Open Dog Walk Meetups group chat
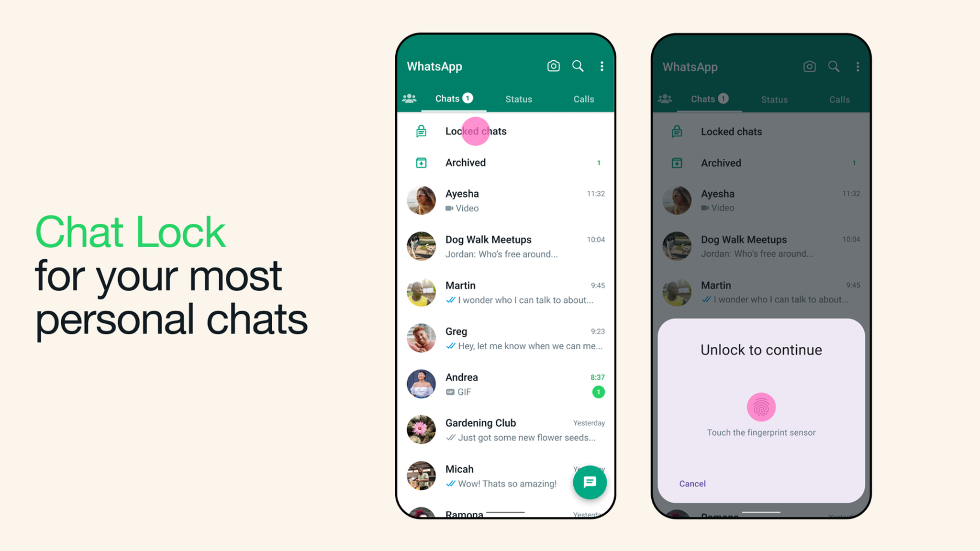Viewport: 980px width, 551px height. pyautogui.click(x=505, y=245)
